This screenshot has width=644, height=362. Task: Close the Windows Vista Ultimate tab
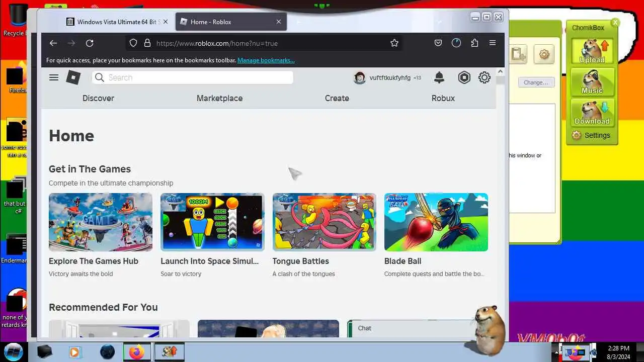166,22
